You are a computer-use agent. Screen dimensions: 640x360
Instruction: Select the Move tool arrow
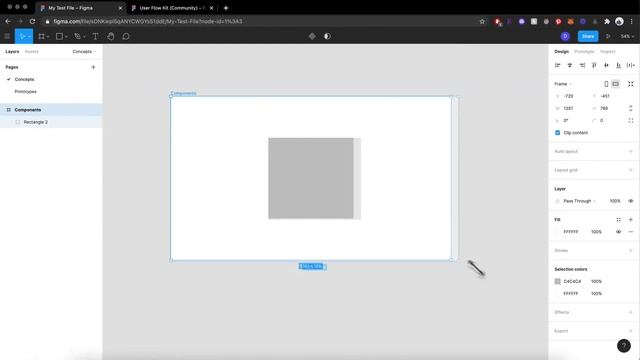point(22,36)
